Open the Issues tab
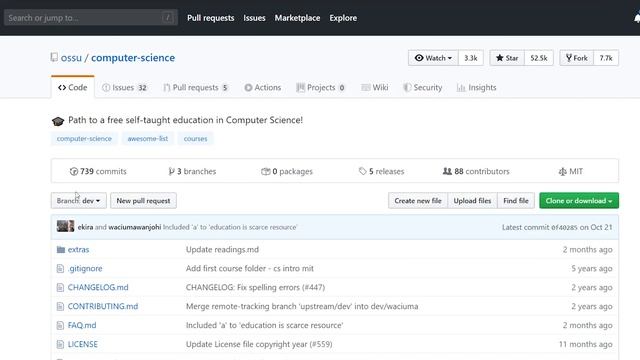This screenshot has width=640, height=360. [x=124, y=87]
